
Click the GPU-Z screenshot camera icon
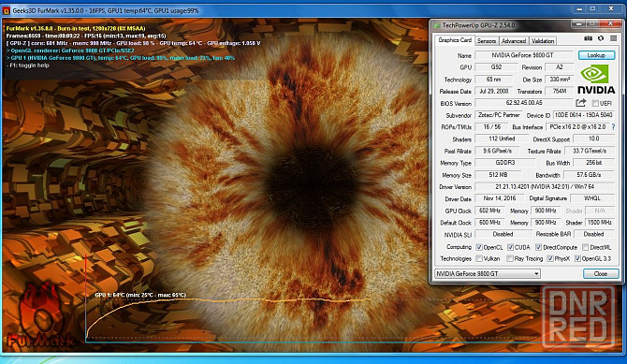point(588,38)
